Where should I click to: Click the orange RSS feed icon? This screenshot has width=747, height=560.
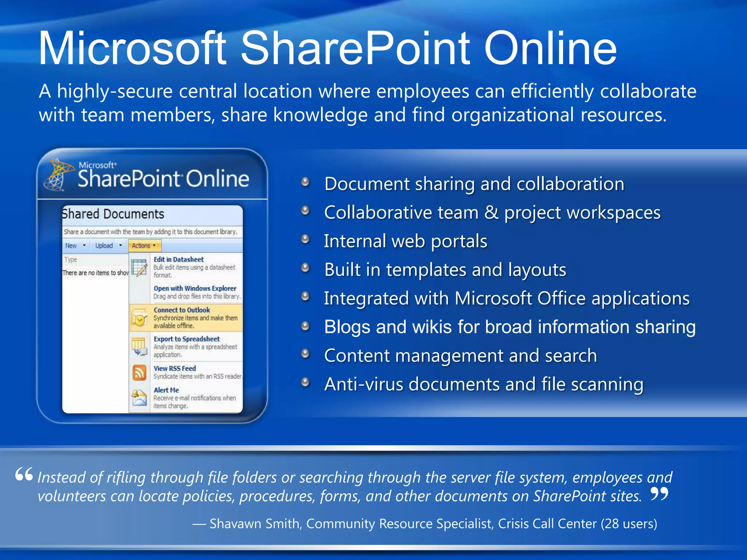click(139, 373)
